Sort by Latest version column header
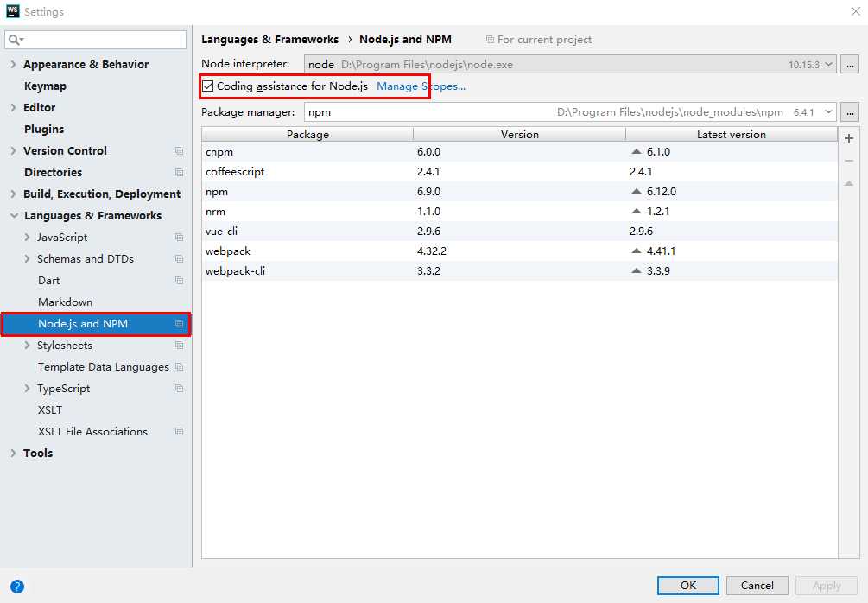 pyautogui.click(x=732, y=135)
